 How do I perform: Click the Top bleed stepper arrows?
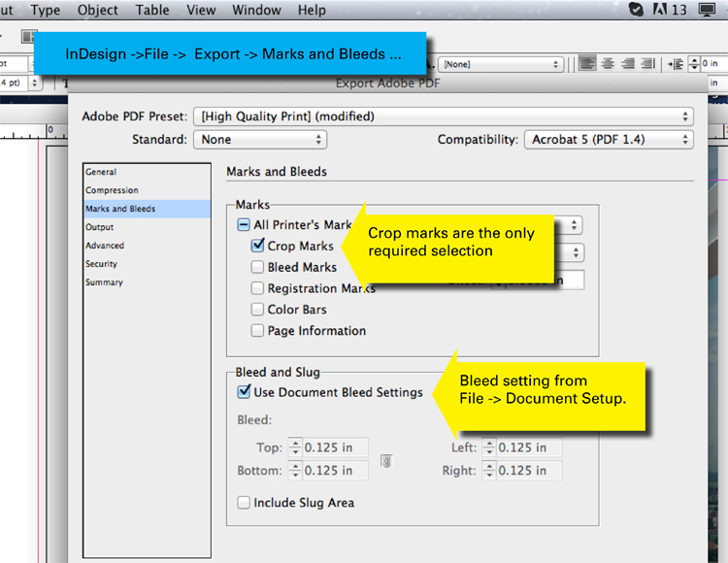click(295, 447)
